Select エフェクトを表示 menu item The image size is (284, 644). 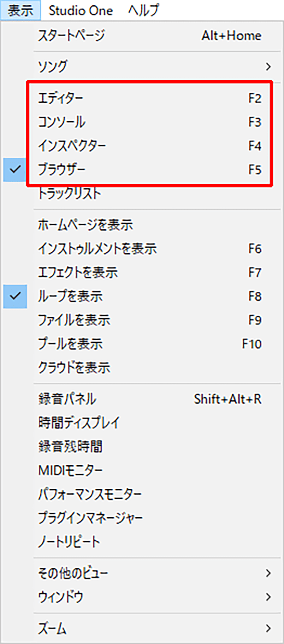(x=142, y=273)
